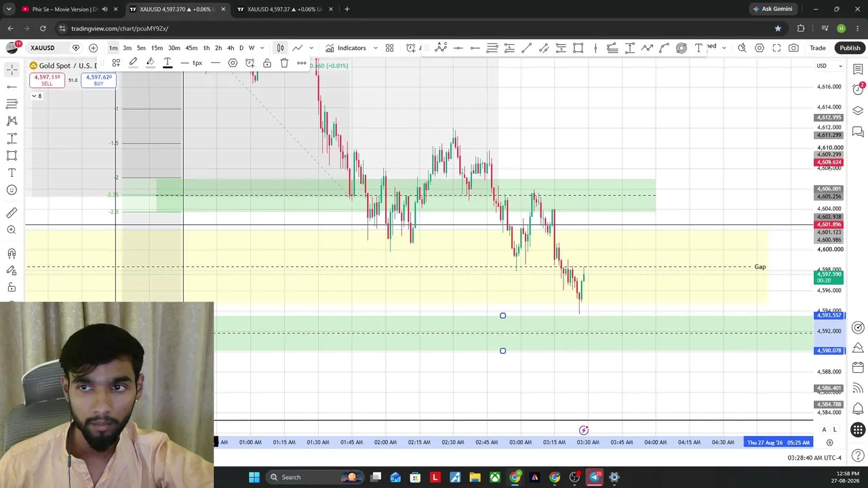Open the chats panel icon
The width and height of the screenshot is (868, 488).
[858, 131]
